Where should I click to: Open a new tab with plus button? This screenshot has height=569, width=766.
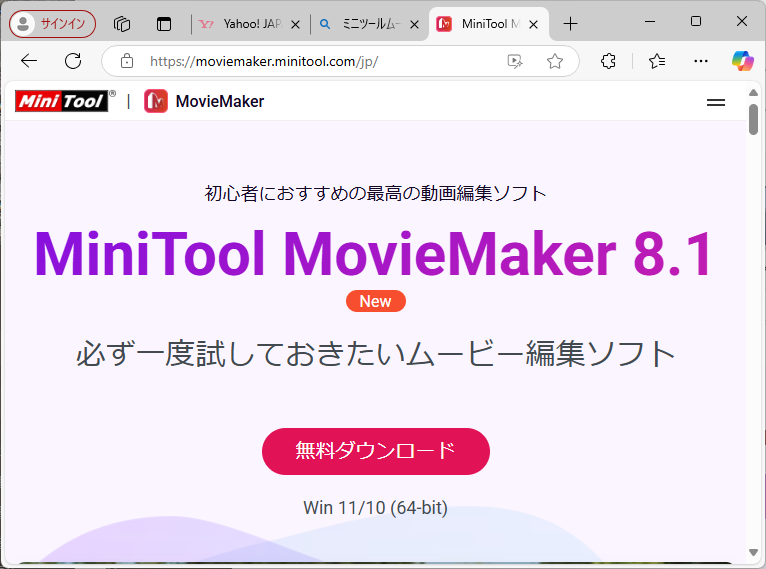point(570,23)
